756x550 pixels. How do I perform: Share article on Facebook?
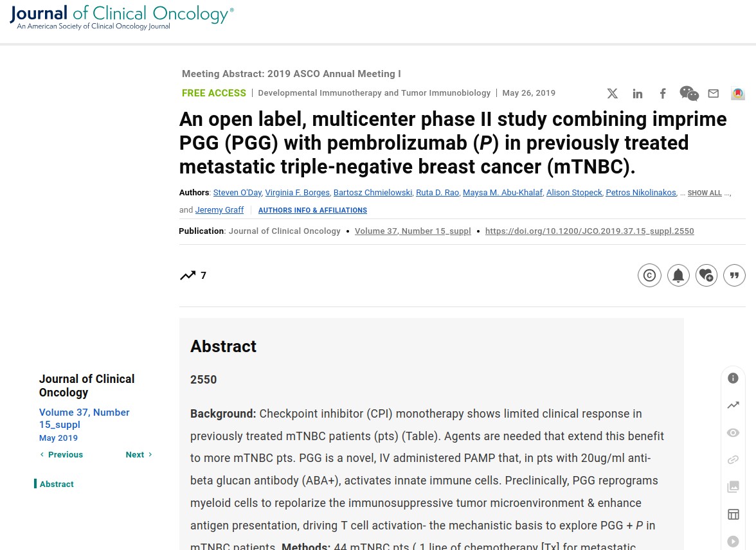point(663,94)
